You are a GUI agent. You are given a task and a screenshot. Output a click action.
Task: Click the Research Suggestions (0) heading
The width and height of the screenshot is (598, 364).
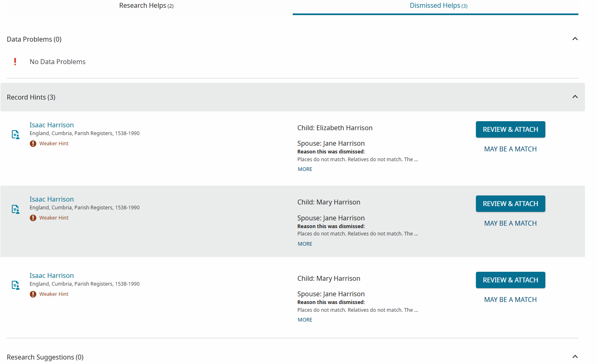click(45, 357)
